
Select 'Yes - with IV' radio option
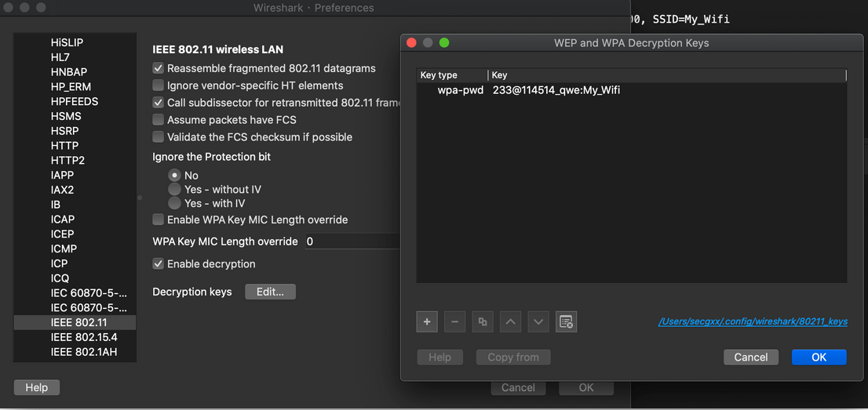point(175,203)
